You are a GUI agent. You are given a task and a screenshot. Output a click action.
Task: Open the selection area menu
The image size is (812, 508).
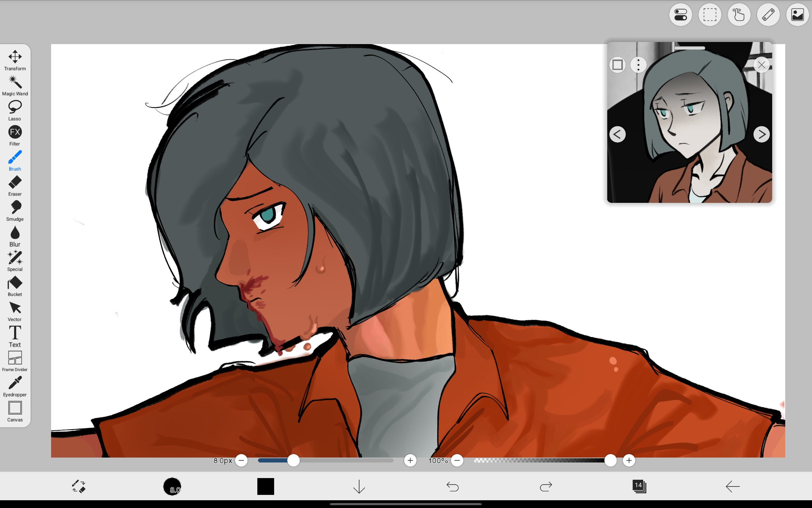pos(710,15)
